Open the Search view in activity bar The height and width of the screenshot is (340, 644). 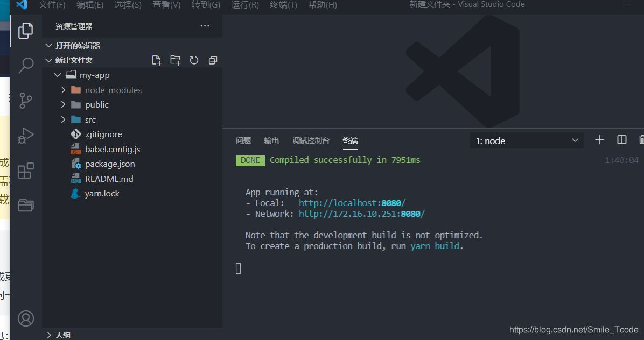tap(25, 65)
